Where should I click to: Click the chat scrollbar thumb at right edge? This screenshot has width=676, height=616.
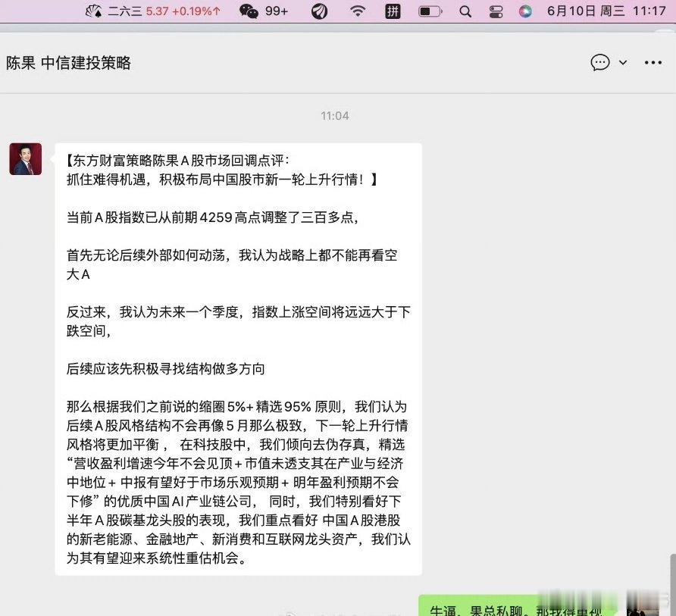pyautogui.click(x=673, y=584)
